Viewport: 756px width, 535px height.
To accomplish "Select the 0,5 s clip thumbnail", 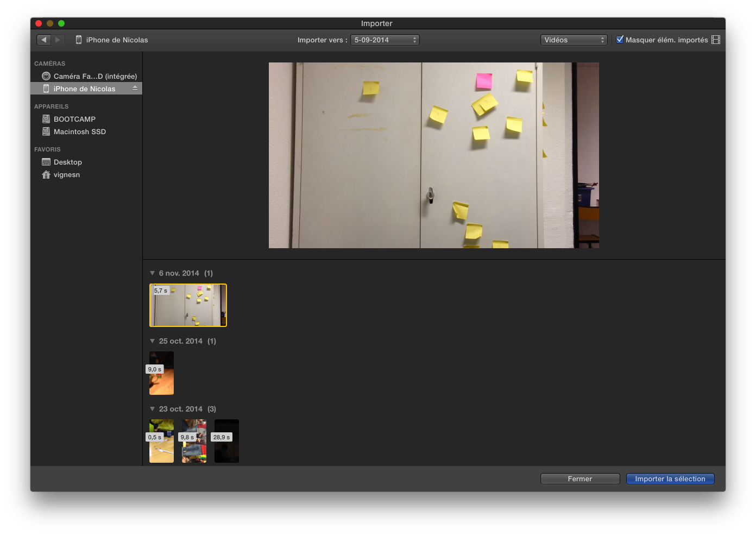I will [x=161, y=441].
